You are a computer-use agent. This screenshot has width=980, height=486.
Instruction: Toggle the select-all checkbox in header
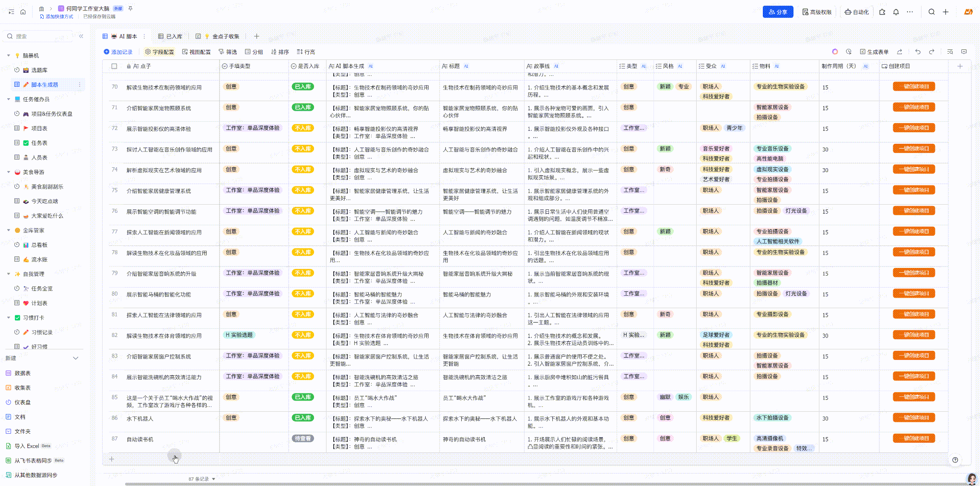(x=114, y=66)
